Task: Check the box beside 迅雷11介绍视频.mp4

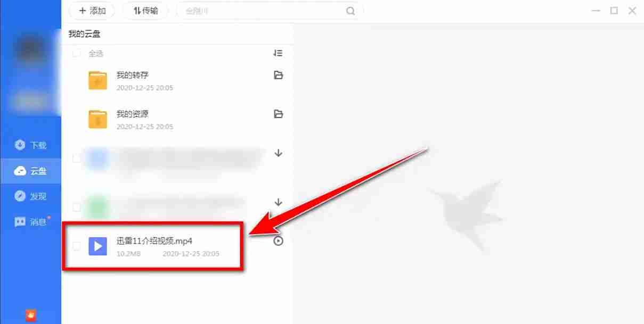Action: (x=77, y=246)
